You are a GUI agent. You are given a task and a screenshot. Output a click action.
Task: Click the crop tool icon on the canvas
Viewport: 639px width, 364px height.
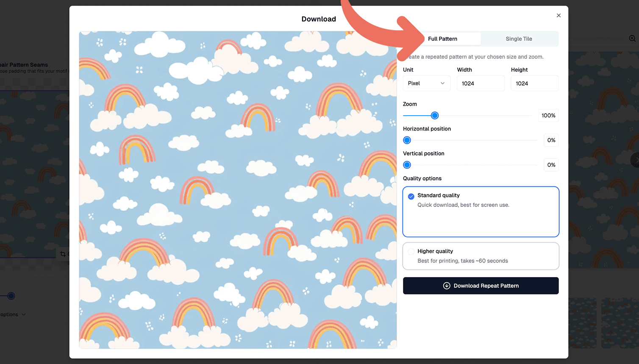click(63, 254)
